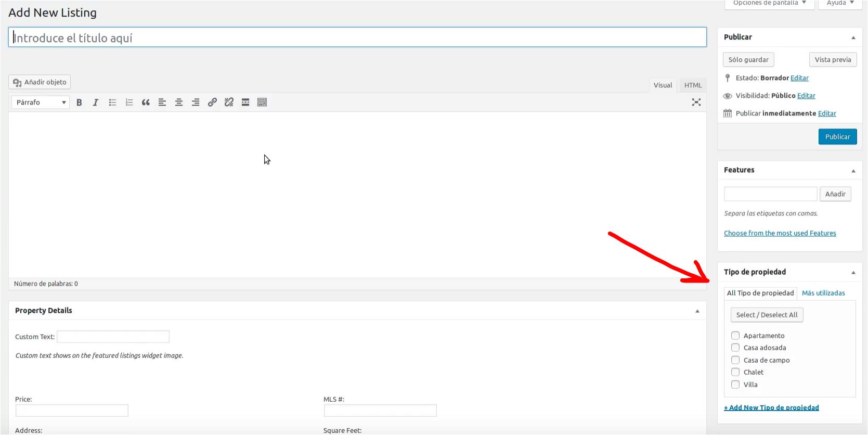868x435 pixels.
Task: Open the Ayuda help dropdown
Action: (840, 4)
